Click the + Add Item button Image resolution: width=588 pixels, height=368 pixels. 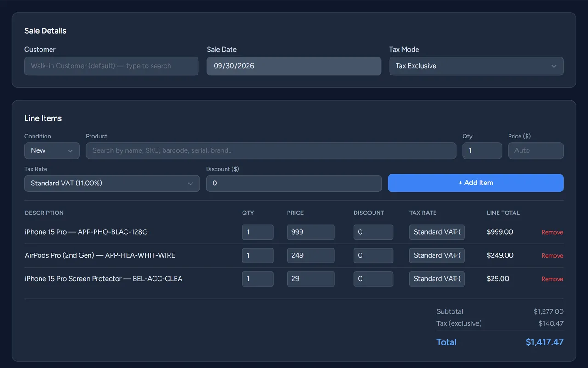click(x=475, y=183)
